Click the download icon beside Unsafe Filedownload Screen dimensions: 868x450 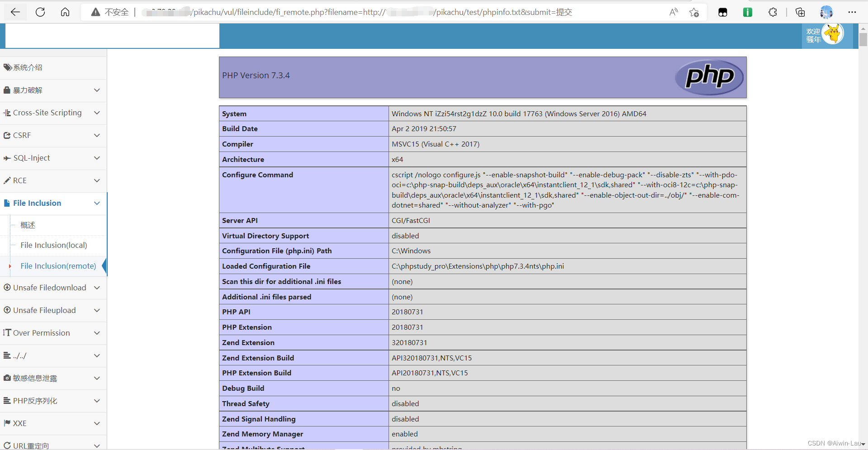(x=7, y=287)
